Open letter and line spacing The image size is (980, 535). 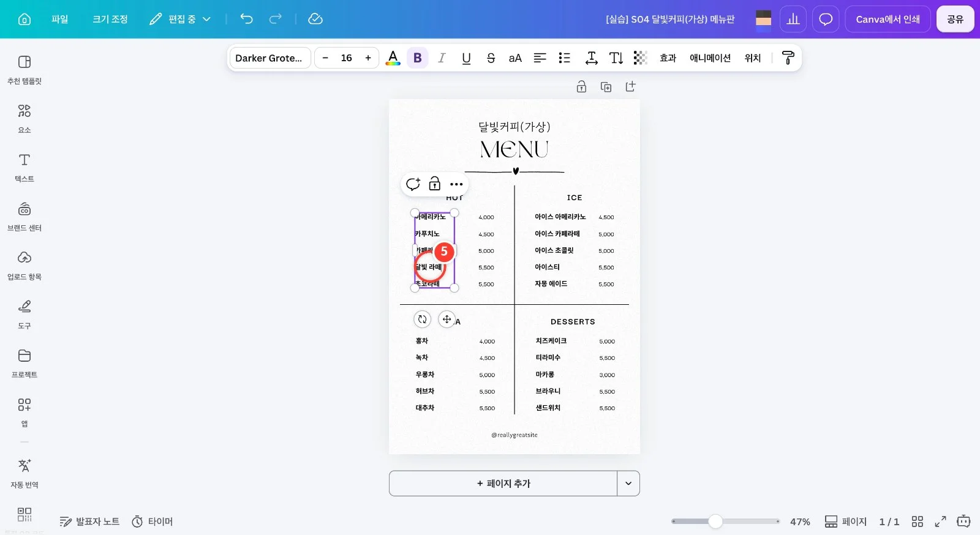(x=591, y=58)
